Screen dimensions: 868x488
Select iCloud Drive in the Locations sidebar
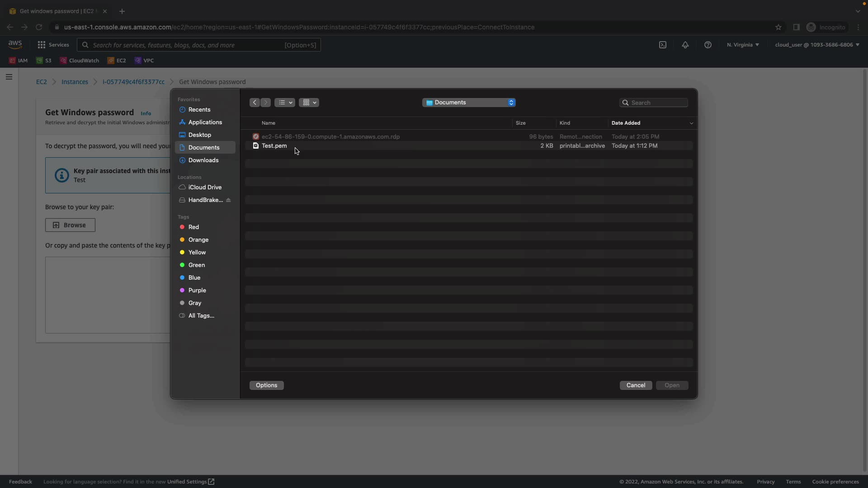click(x=205, y=188)
